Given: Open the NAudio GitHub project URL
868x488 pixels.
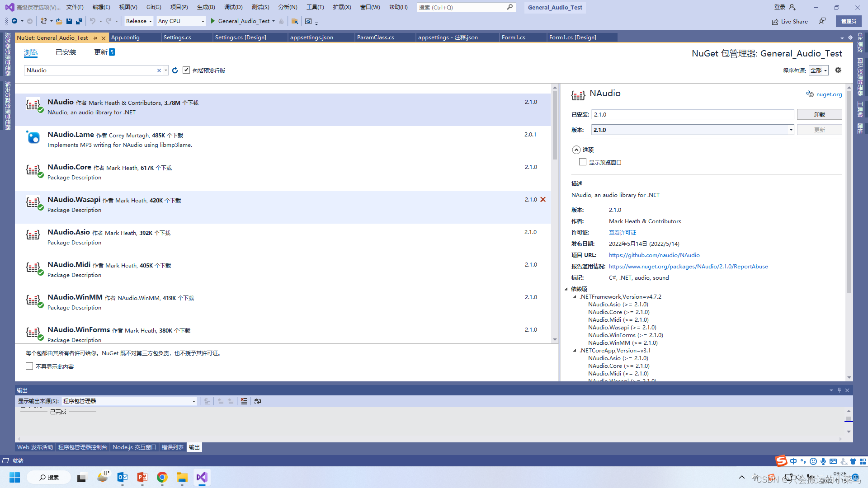Looking at the screenshot, I should [x=654, y=255].
